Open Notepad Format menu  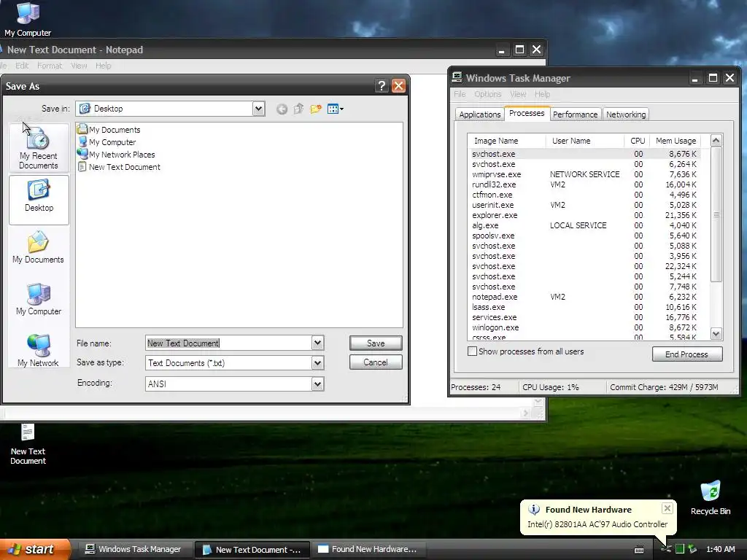tap(50, 66)
